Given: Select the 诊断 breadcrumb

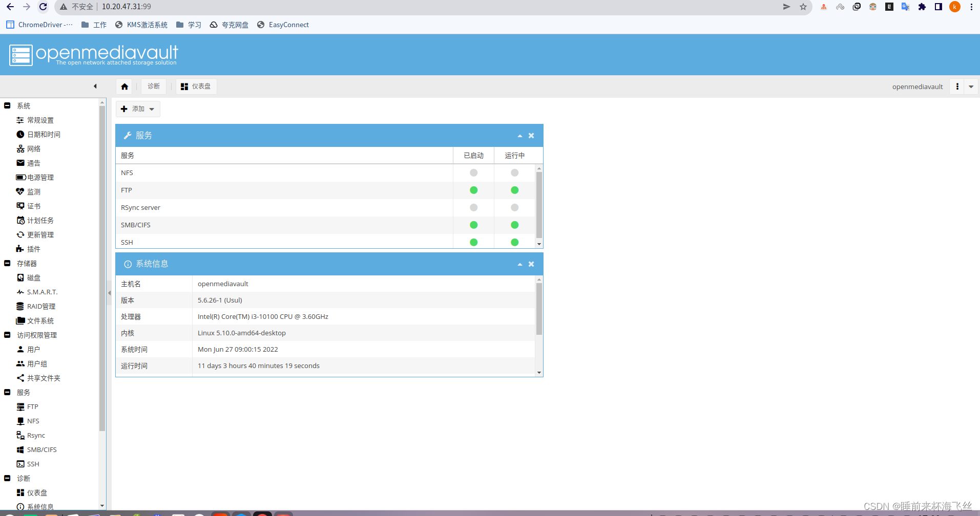Looking at the screenshot, I should click(x=154, y=87).
